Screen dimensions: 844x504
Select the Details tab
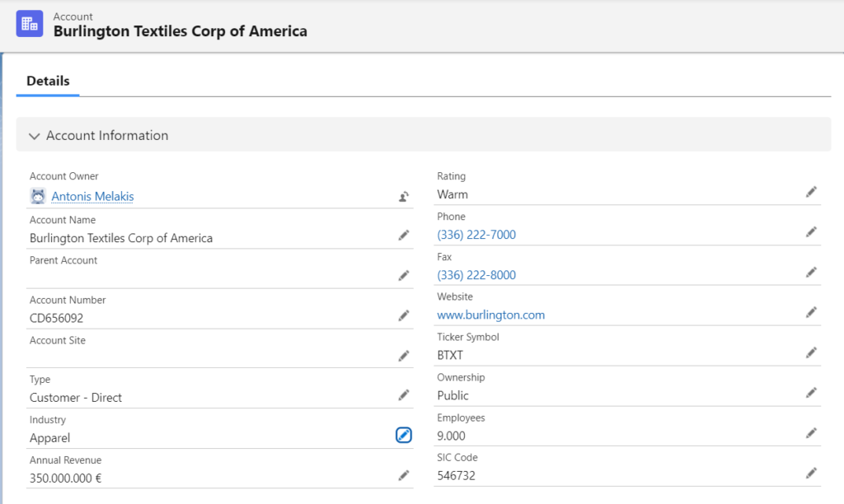tap(48, 82)
